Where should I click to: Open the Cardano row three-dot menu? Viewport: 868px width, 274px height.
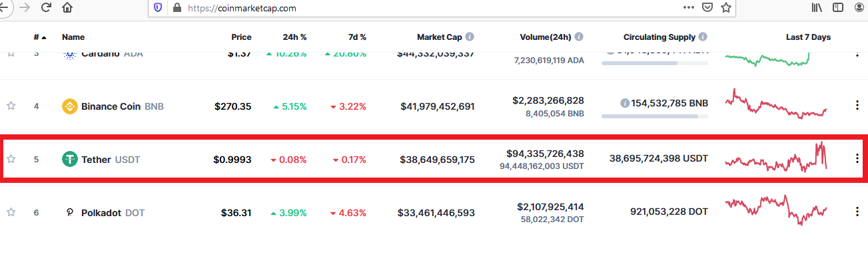[x=857, y=55]
